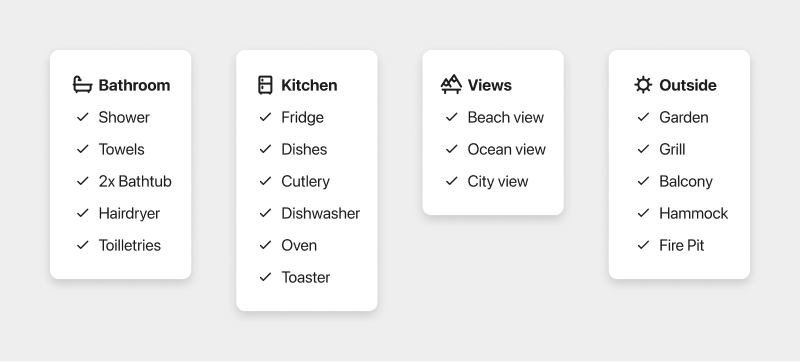Screen dimensions: 800x362
Task: Click the checkmark next to Shower
Action: (83, 117)
